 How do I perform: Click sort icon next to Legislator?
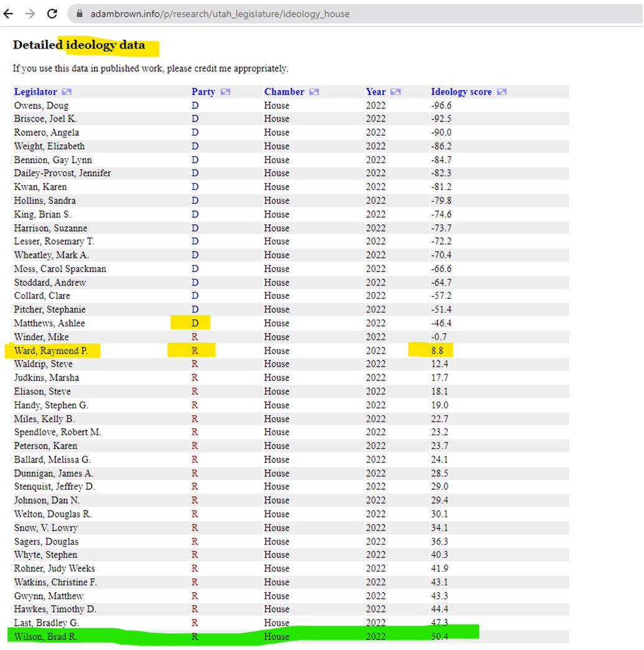tap(67, 92)
